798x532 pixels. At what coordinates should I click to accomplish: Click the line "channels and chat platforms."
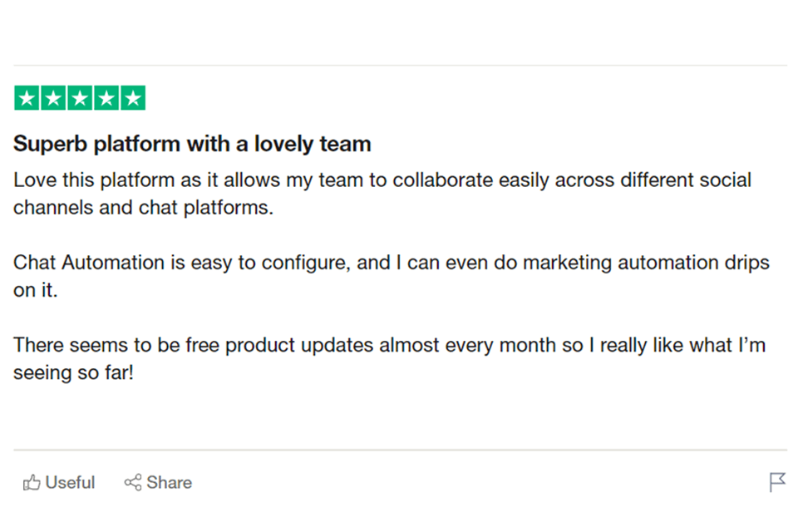(143, 208)
